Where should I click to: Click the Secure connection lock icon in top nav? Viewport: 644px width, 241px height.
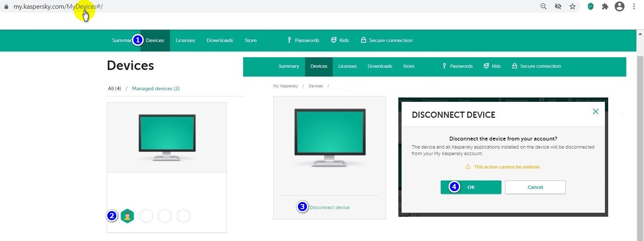[x=363, y=40]
